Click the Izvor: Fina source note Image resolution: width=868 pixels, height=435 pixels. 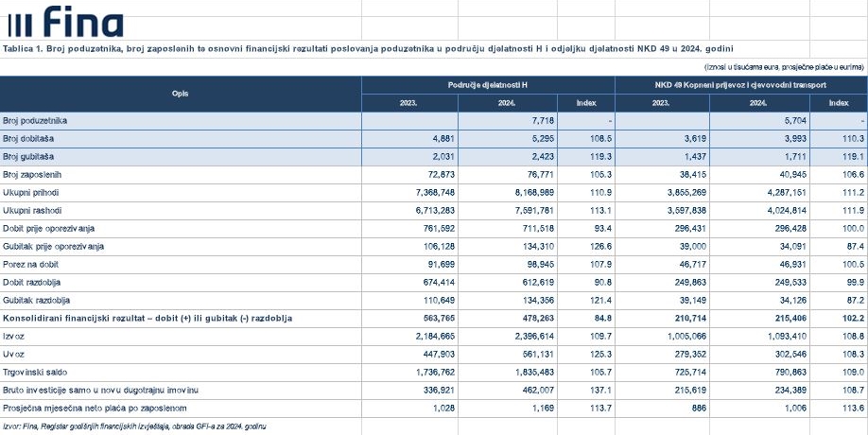click(134, 426)
